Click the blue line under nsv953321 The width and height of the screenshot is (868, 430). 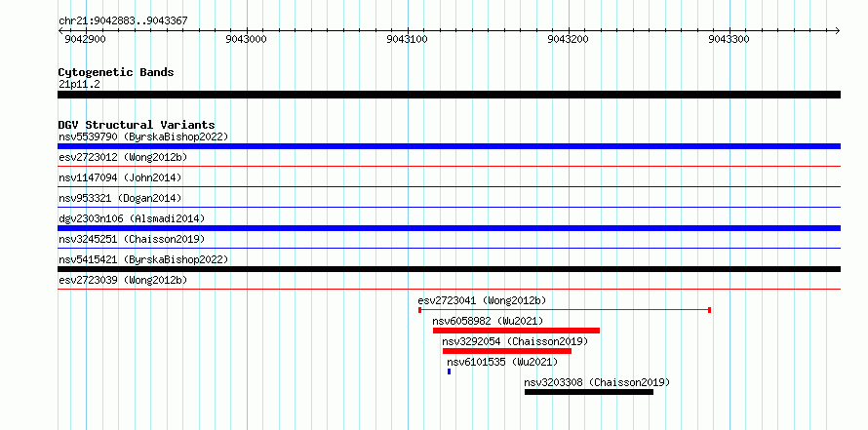coord(449,207)
